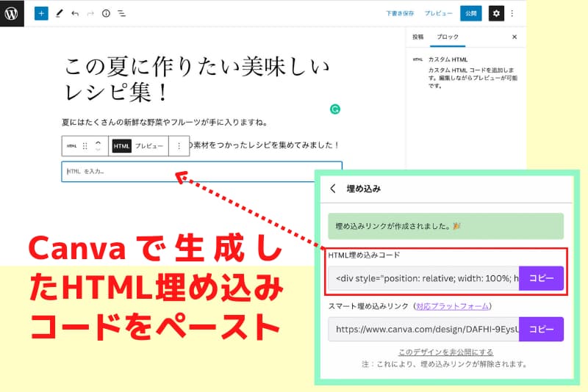588x392 pixels.
Task: Click the HTML block type icon in the block toolbar
Action: click(71, 146)
